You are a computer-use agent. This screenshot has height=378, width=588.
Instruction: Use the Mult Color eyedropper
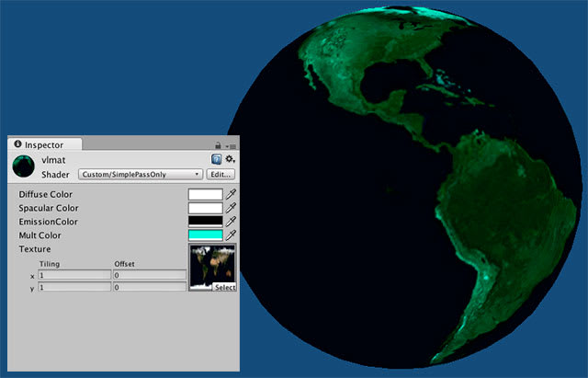(x=232, y=235)
